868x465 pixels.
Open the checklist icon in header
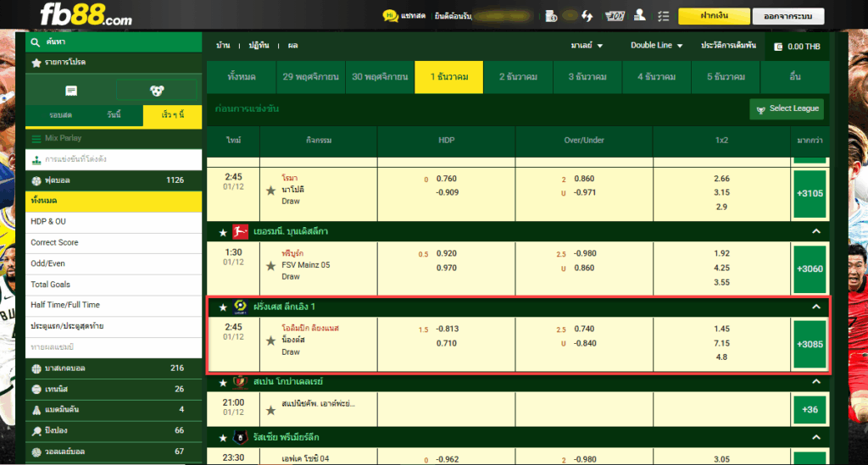coord(663,16)
